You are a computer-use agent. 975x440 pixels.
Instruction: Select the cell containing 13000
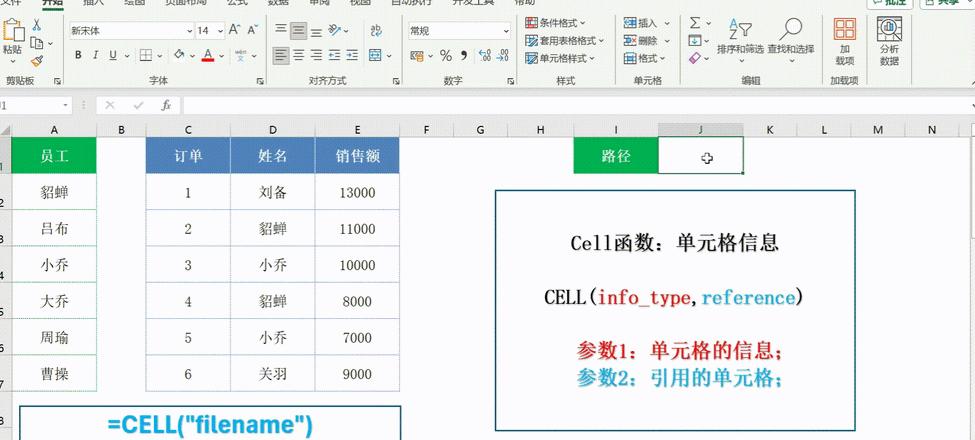click(357, 192)
